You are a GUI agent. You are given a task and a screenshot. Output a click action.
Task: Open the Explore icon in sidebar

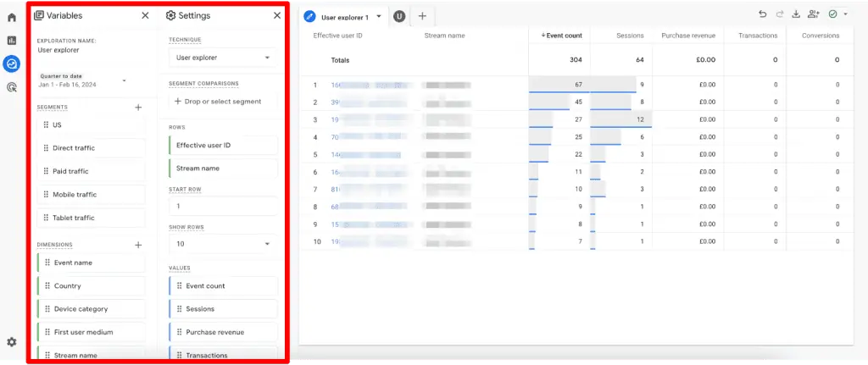tap(12, 64)
